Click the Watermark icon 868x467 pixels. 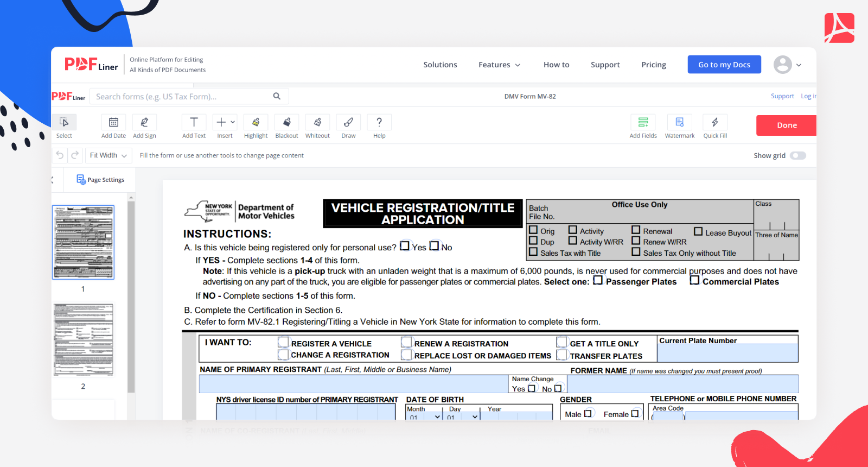click(679, 123)
